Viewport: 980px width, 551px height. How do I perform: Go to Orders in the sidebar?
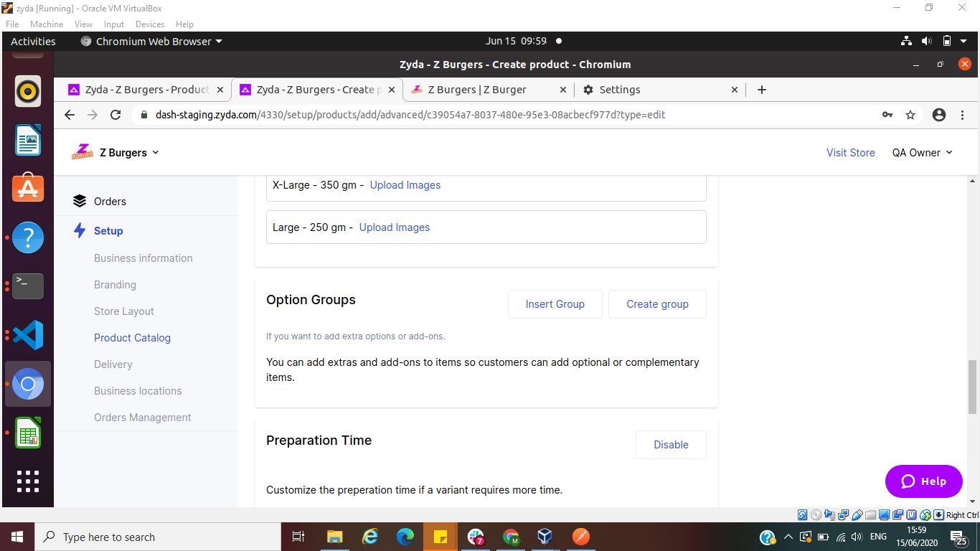coord(110,202)
